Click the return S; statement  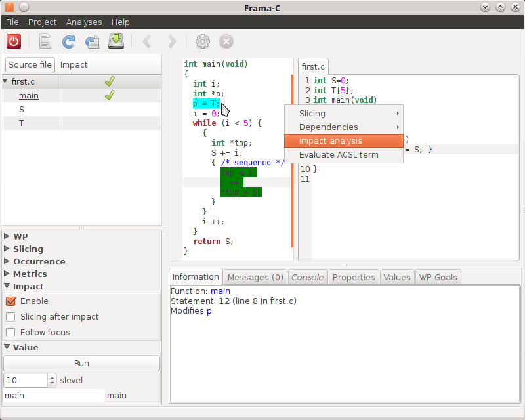tap(213, 241)
